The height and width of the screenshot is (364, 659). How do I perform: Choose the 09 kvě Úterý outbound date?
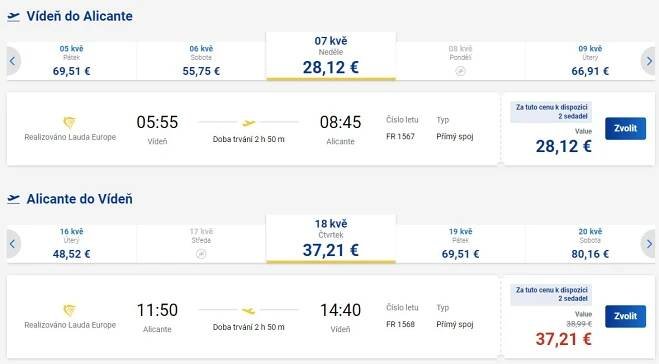[590, 61]
